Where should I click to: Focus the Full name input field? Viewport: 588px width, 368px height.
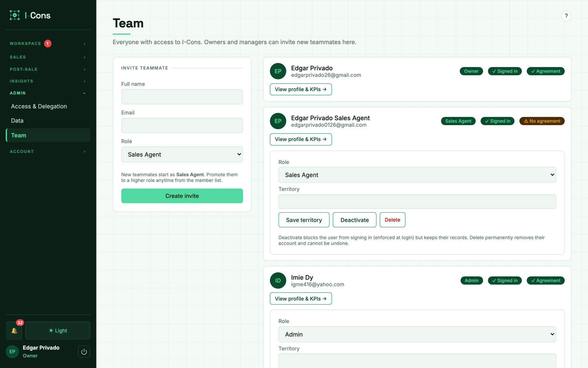[x=182, y=97]
